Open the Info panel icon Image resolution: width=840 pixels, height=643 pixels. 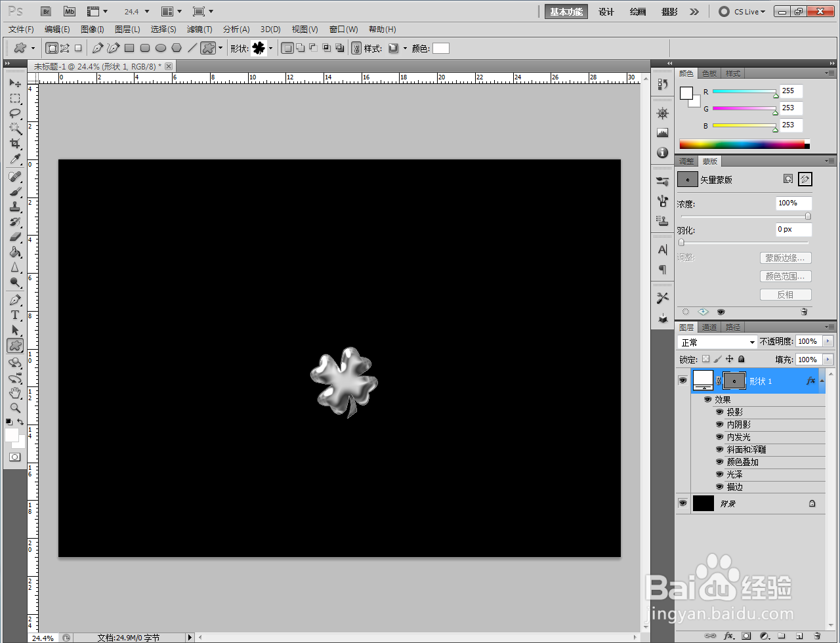click(x=662, y=153)
